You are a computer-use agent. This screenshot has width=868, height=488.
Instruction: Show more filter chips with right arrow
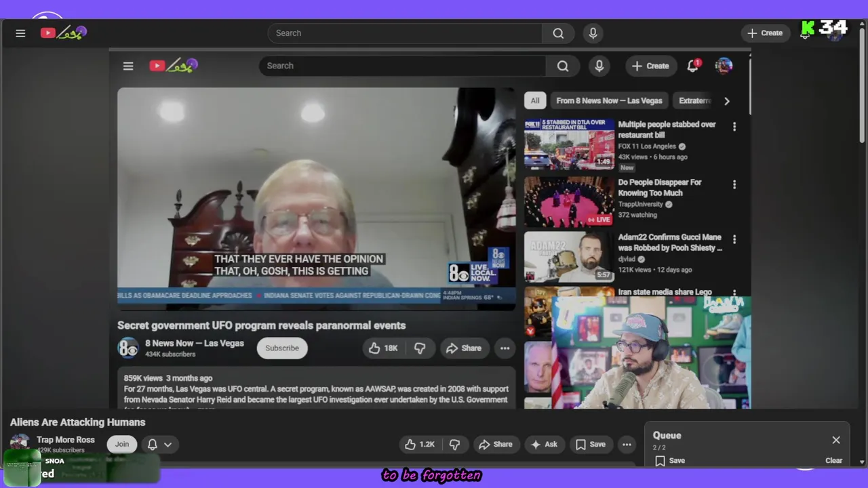tap(726, 101)
